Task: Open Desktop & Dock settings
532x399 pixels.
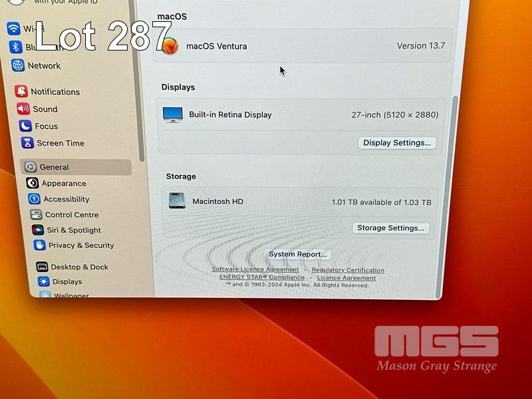Action: coord(79,267)
